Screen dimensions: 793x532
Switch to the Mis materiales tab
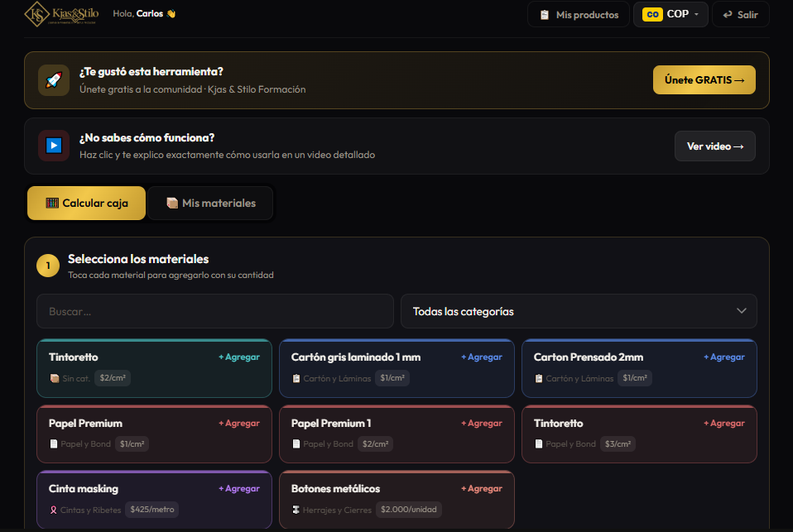pyautogui.click(x=210, y=203)
